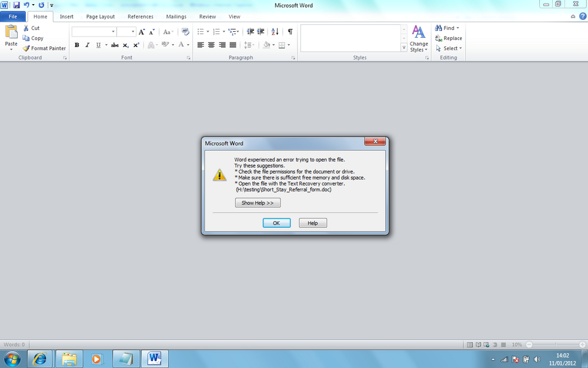
Task: Open the font name combo box
Action: [x=93, y=32]
